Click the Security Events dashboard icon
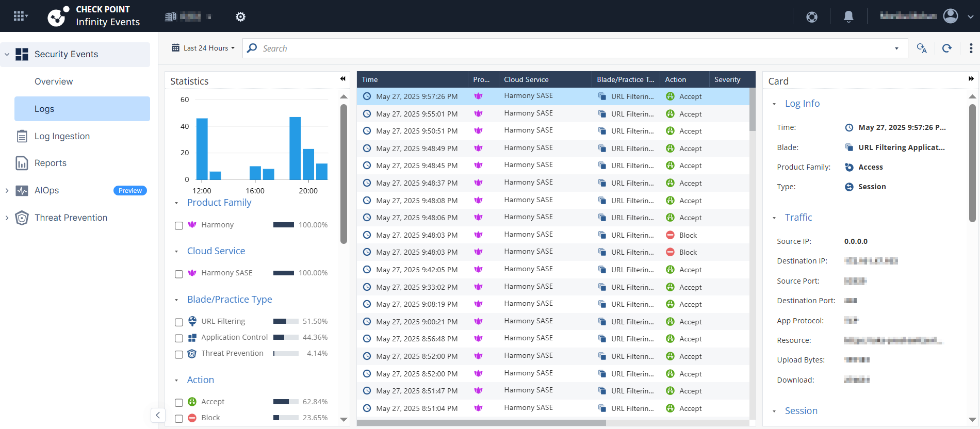The height and width of the screenshot is (429, 980). pyautogui.click(x=22, y=54)
